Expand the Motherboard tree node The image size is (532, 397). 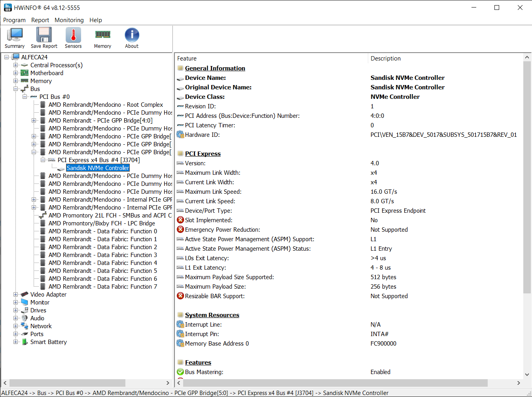click(15, 73)
